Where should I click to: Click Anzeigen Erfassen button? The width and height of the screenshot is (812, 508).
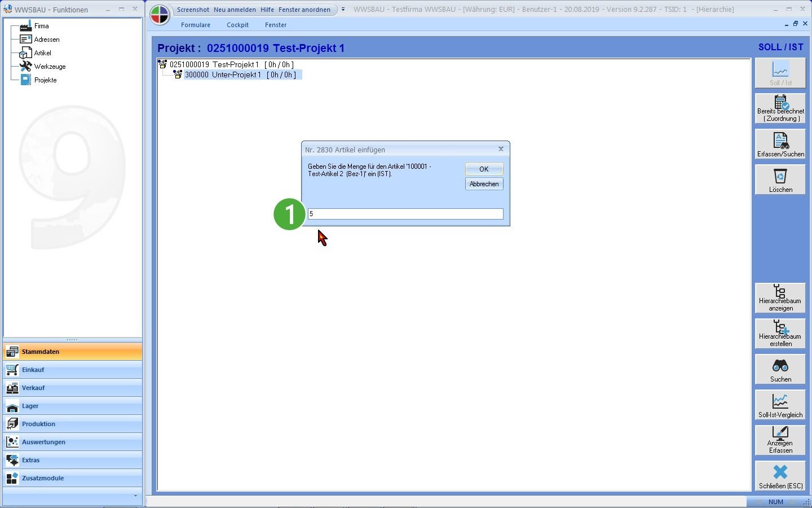780,440
